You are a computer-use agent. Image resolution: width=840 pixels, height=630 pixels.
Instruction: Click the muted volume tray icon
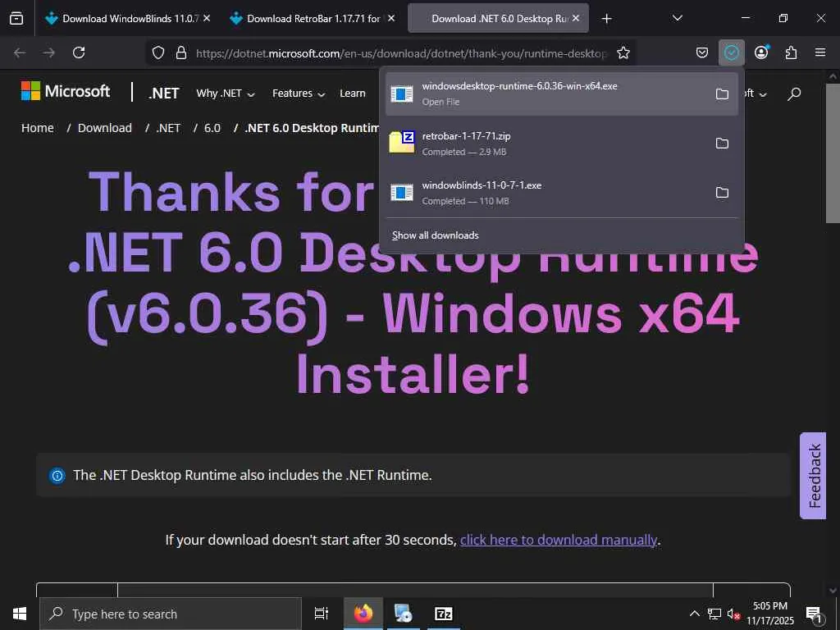[733, 614]
